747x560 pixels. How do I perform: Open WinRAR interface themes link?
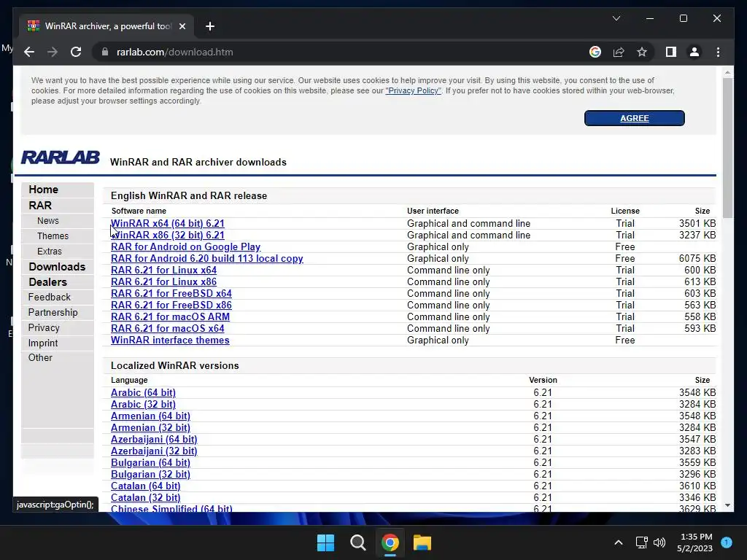(x=170, y=340)
